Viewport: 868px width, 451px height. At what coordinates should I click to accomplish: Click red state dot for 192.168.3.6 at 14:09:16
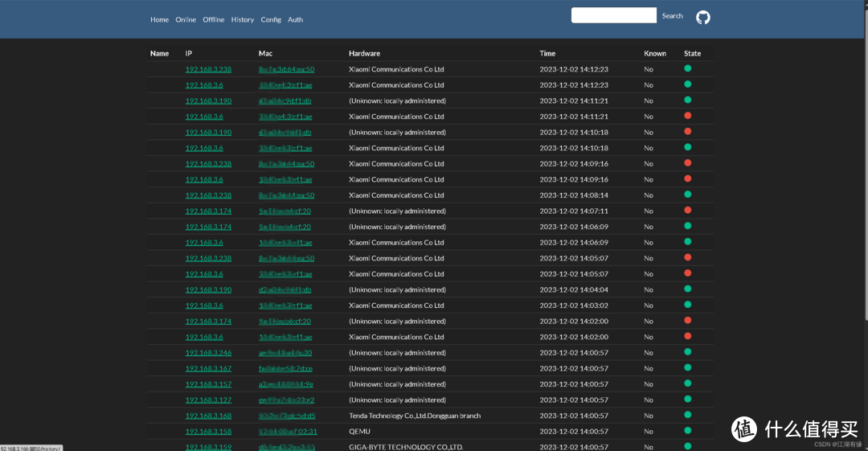(x=687, y=179)
